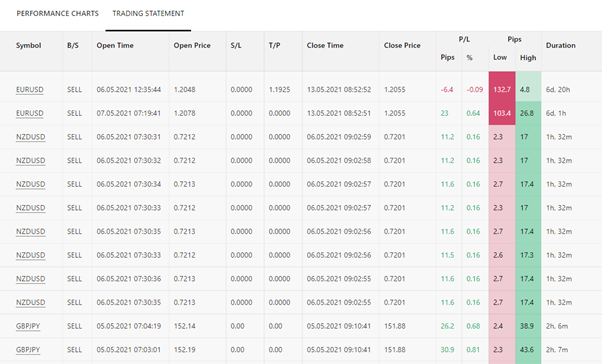This screenshot has width=602, height=364.
Task: Sort by the Duration column header
Action: pos(561,45)
